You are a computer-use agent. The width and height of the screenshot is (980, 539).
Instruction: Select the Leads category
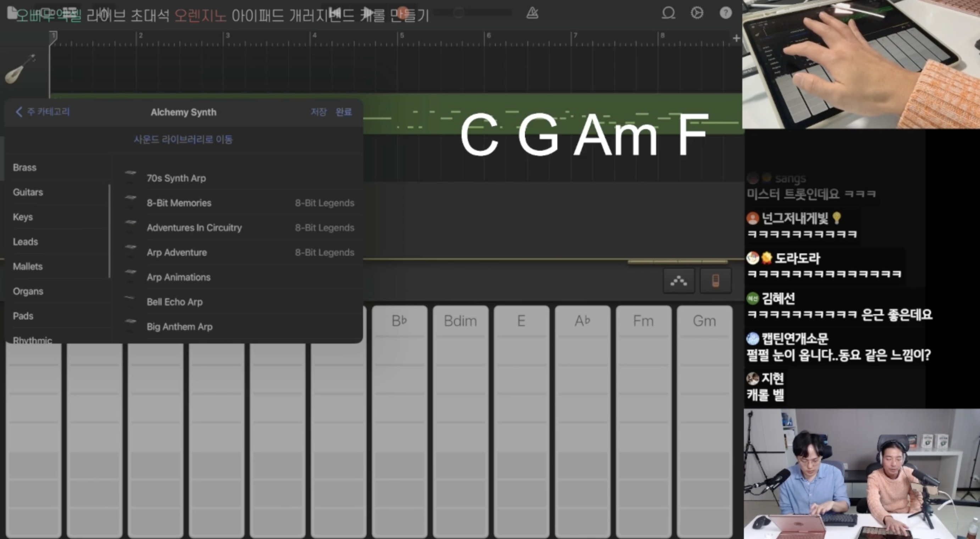click(26, 242)
